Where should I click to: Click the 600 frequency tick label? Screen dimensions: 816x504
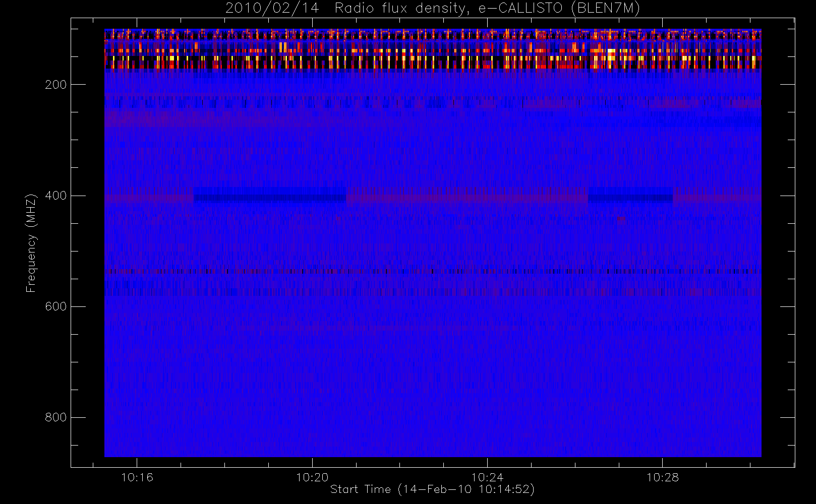[x=55, y=306]
